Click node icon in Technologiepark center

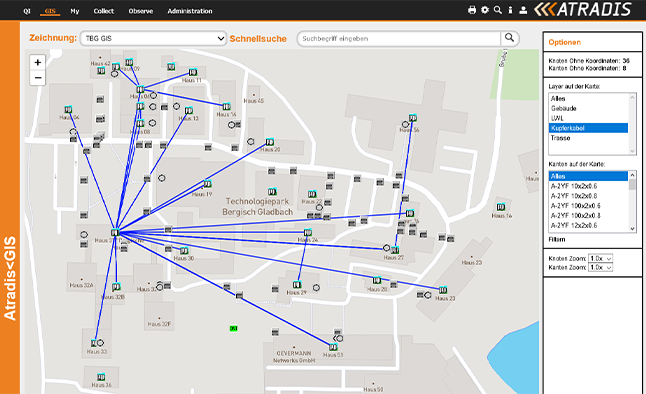point(272,191)
